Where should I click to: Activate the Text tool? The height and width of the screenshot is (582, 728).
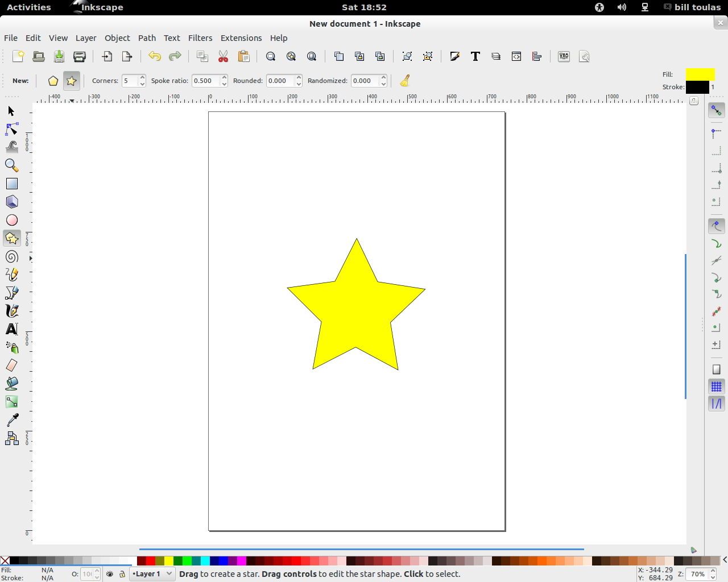tap(11, 329)
